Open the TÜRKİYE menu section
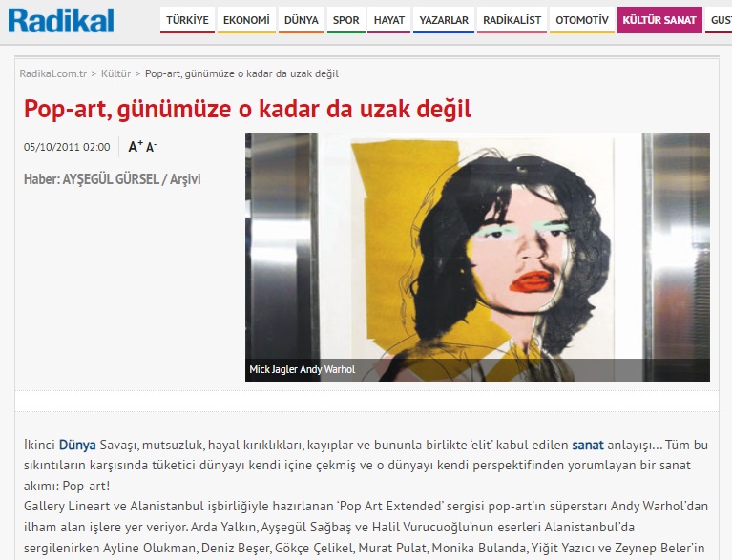Viewport: 732px width, 560px height. [x=187, y=20]
